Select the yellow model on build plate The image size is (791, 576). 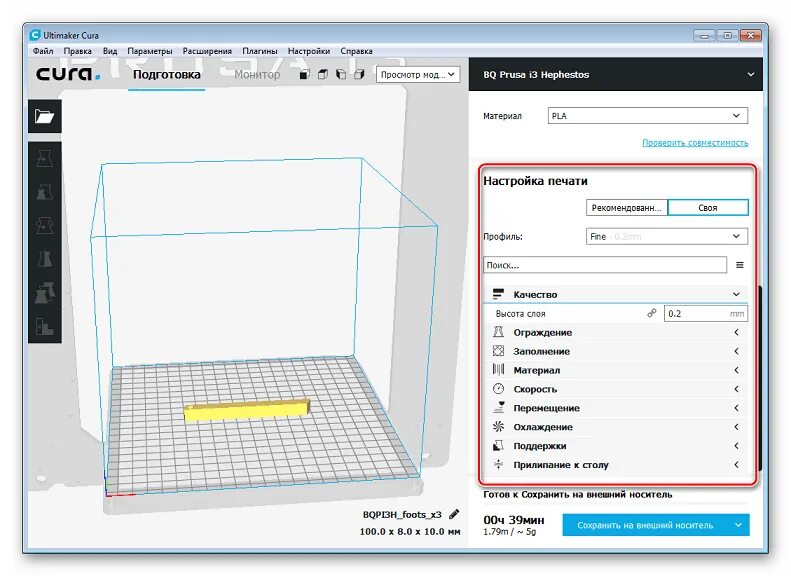tap(247, 410)
